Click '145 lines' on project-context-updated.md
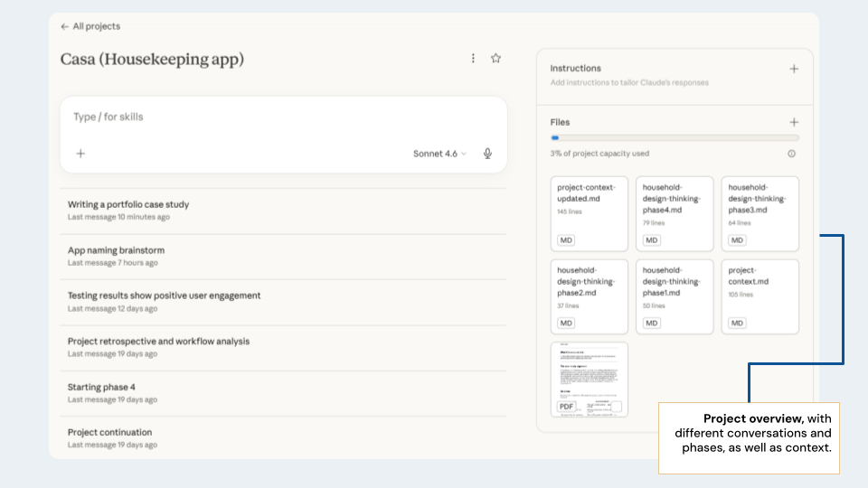The image size is (868, 488). tap(569, 211)
